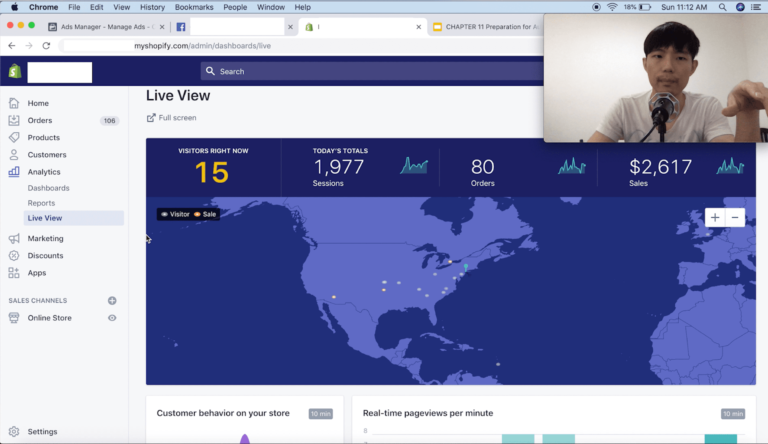Open the Orders section
This screenshot has height=444, width=768.
point(40,121)
